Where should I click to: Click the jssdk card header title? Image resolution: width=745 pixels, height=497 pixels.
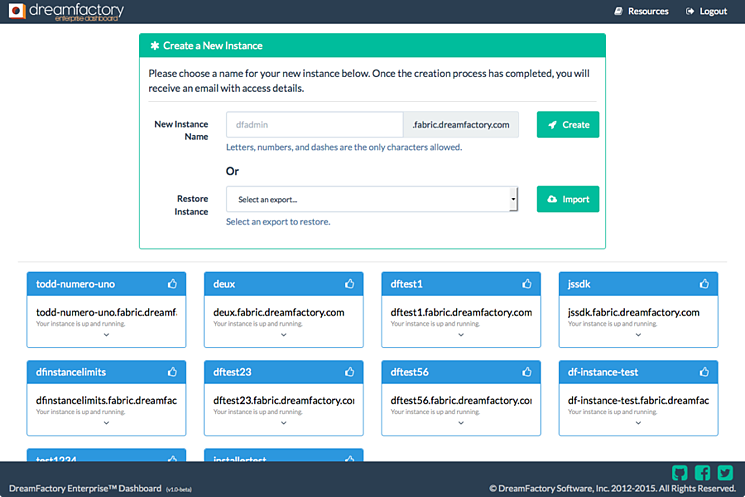tap(579, 284)
